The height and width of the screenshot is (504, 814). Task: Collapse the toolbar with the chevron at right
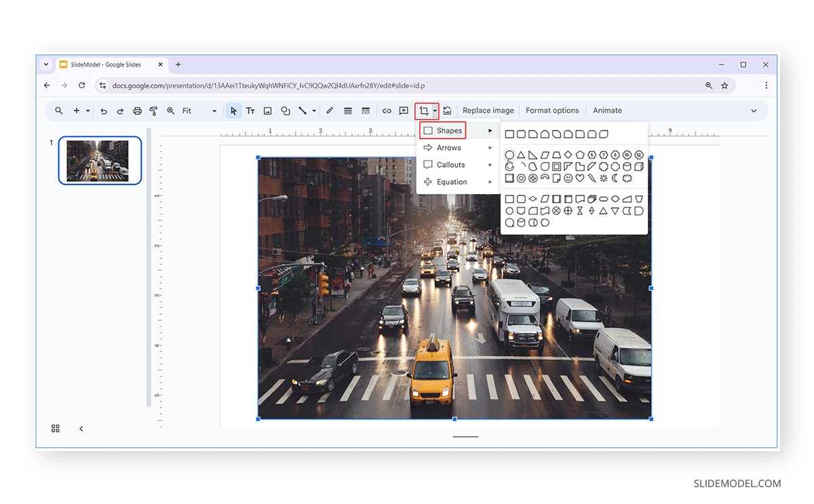(x=754, y=111)
